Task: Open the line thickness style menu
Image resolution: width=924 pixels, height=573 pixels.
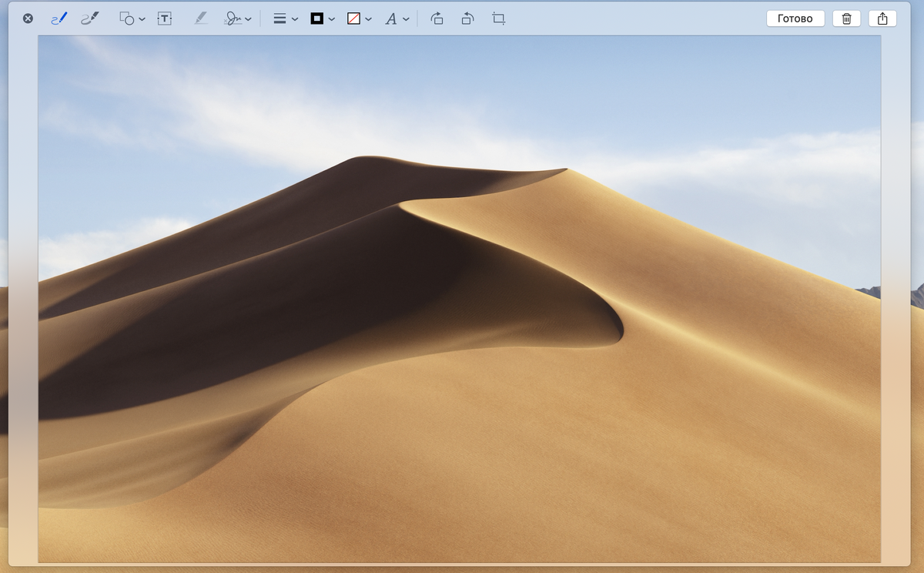Action: (286, 18)
